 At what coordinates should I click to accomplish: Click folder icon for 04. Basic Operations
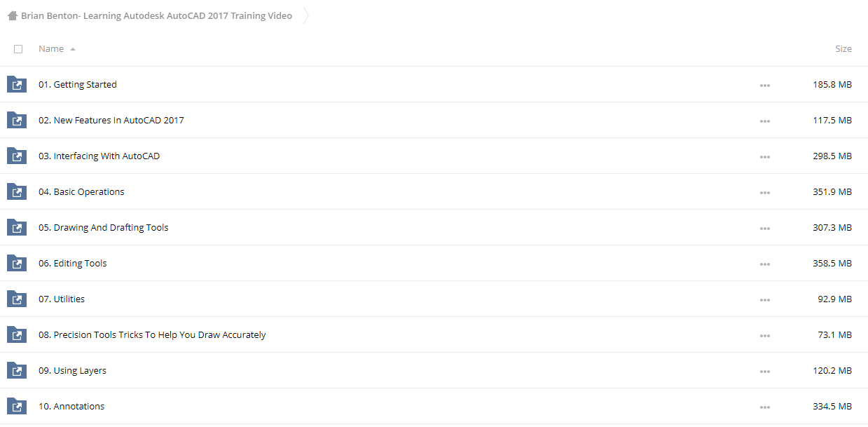(17, 191)
